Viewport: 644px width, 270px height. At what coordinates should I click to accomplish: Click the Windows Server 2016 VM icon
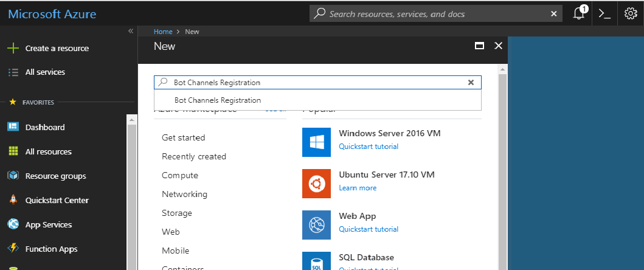point(316,142)
